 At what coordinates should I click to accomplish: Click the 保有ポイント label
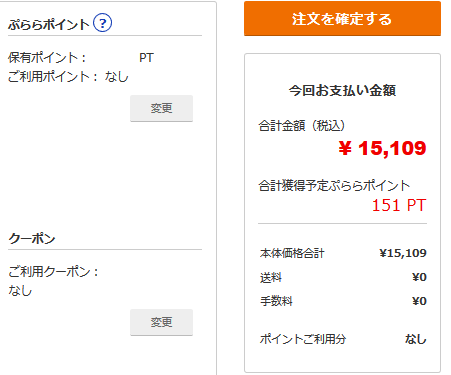47,58
